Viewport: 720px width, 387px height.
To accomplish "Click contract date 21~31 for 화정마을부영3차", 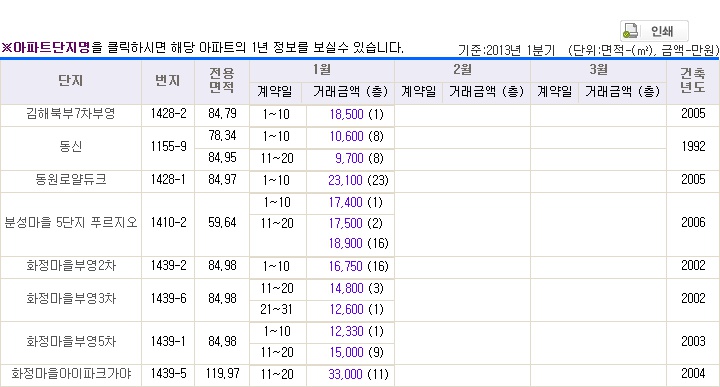I will (276, 310).
